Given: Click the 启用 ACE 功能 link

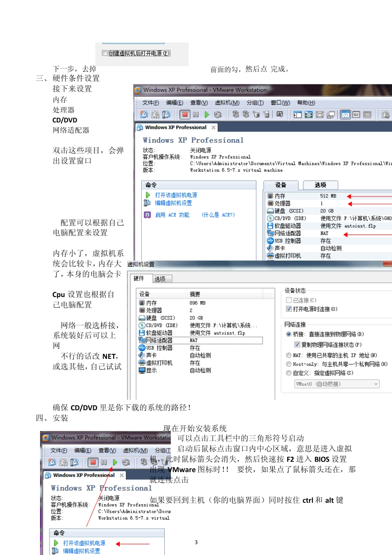Looking at the screenshot, I should click(x=172, y=215).
